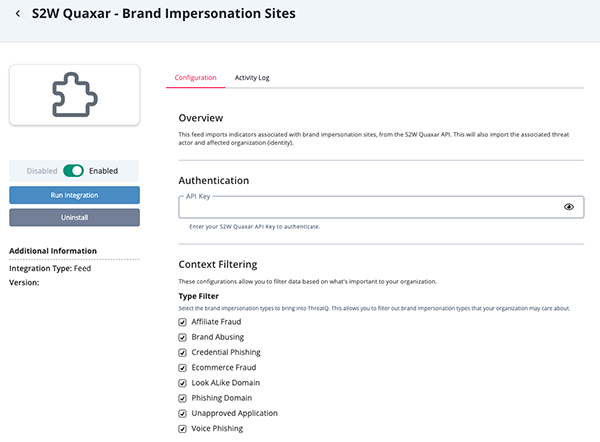Open the Configuration tab
600x442 pixels.
tap(196, 78)
